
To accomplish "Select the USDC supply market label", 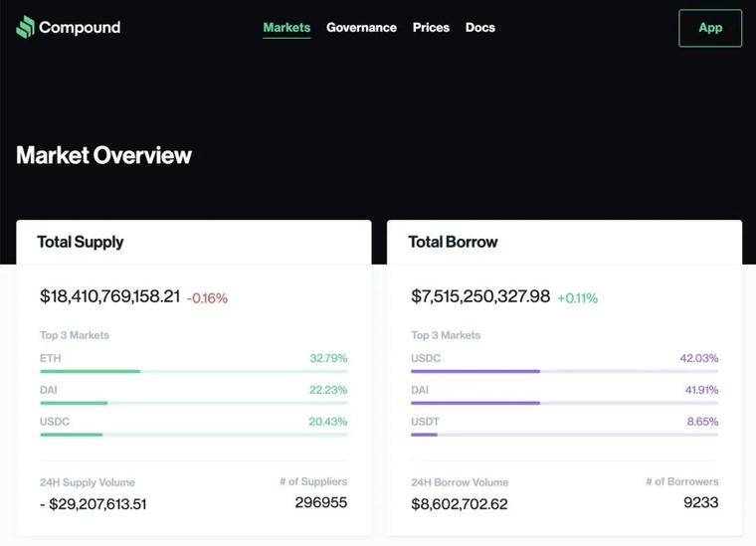I will [55, 422].
